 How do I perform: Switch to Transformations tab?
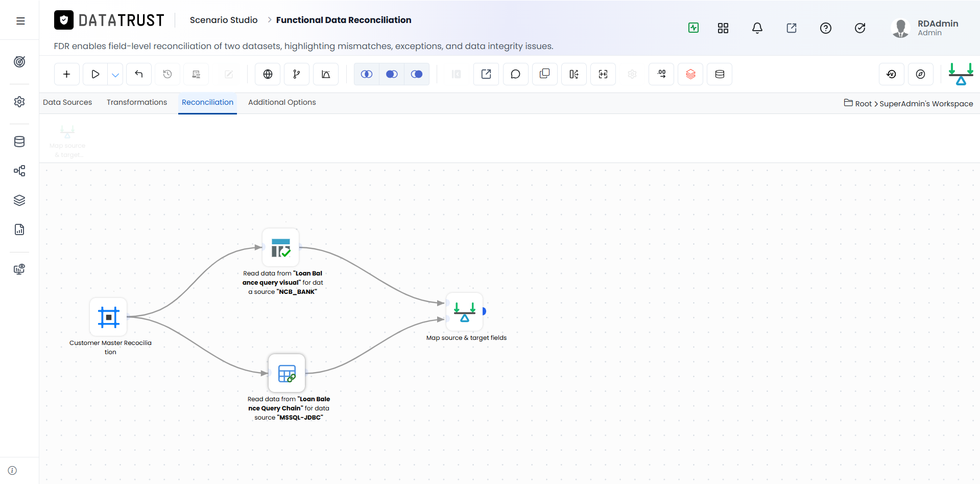137,102
